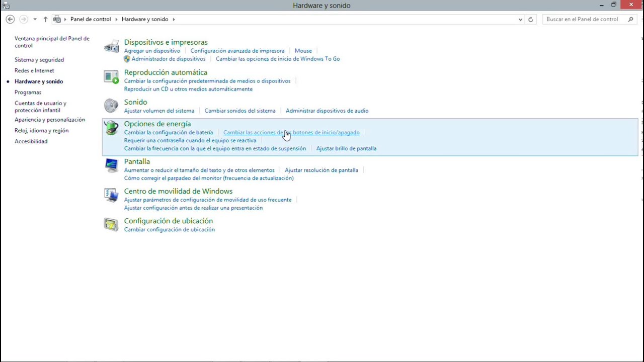Click Agregar un dispositivo link
The width and height of the screenshot is (644, 362).
(152, 51)
